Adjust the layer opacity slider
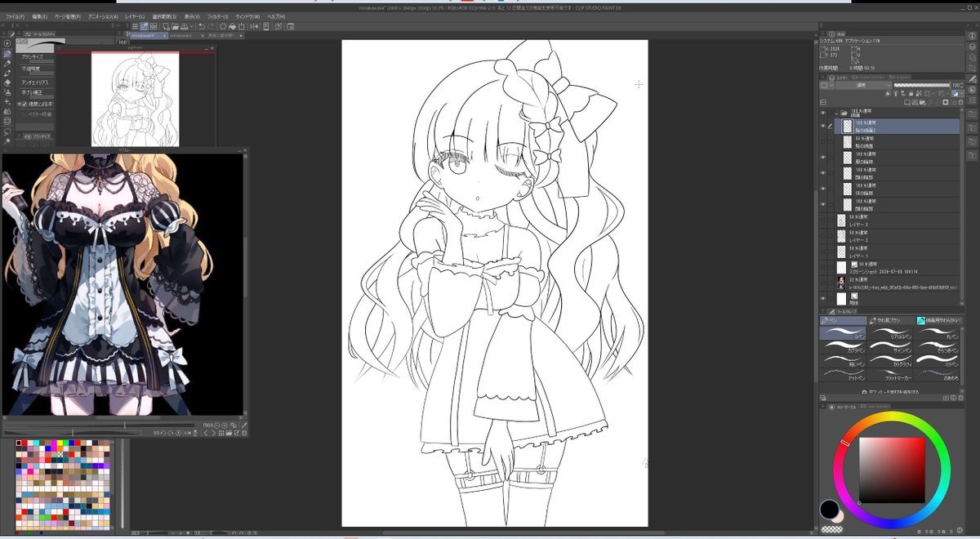The width and height of the screenshot is (980, 539). pyautogui.click(x=921, y=85)
